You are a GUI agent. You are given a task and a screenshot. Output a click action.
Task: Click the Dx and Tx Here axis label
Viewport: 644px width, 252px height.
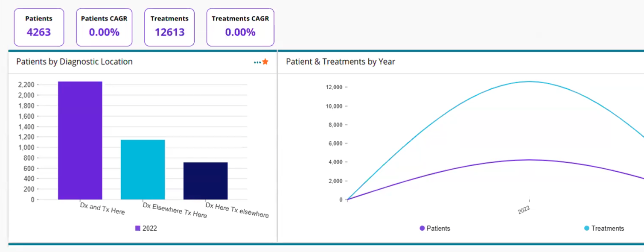pyautogui.click(x=102, y=208)
